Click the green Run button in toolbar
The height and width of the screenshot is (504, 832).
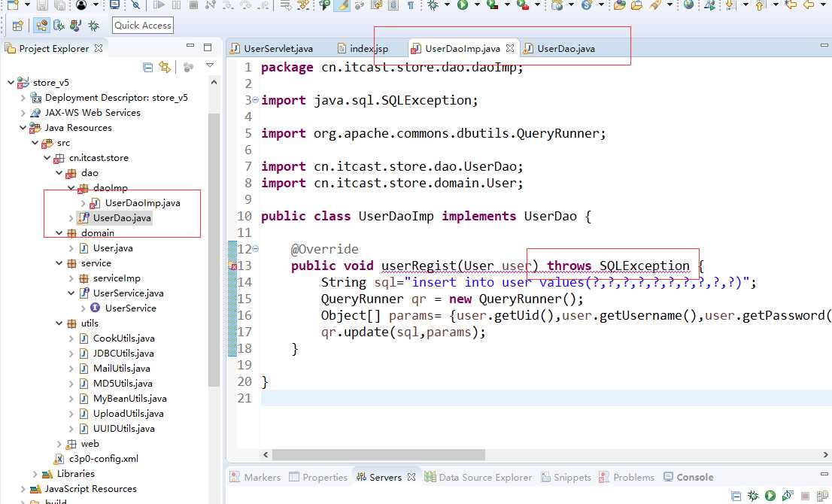click(463, 5)
